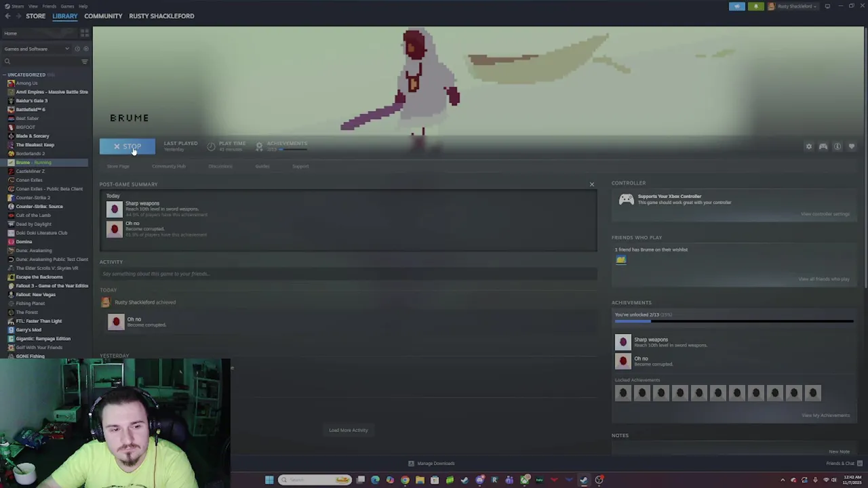The image size is (868, 488).
Task: Click the BIGFOOT game icon in sidebar
Action: (x=11, y=127)
